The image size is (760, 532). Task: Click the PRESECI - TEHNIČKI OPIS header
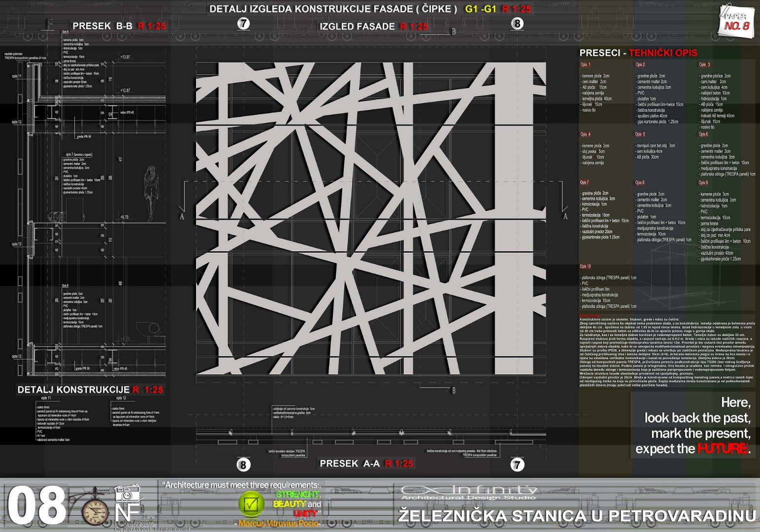click(638, 53)
